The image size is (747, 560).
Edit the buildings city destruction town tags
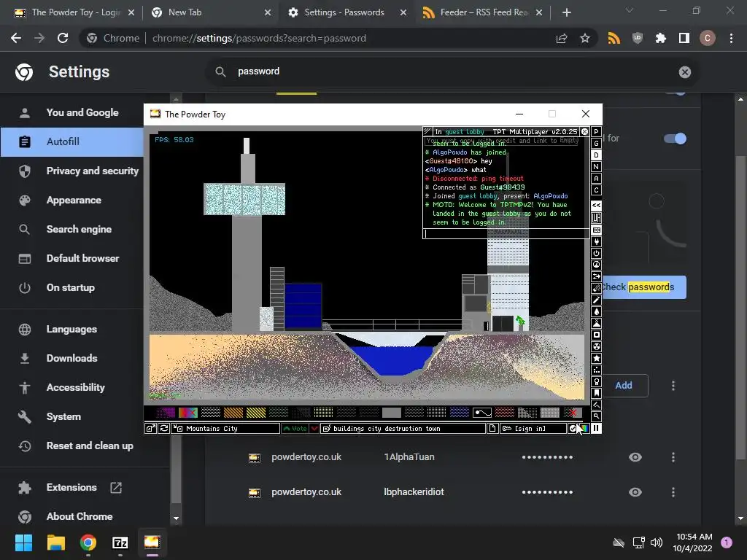coord(403,429)
